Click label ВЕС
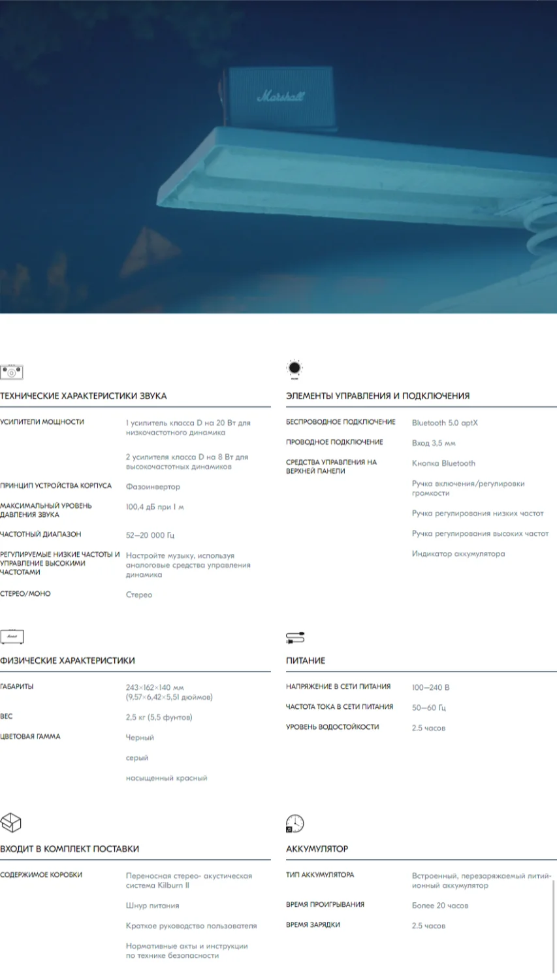This screenshot has height=980, width=557. click(7, 717)
